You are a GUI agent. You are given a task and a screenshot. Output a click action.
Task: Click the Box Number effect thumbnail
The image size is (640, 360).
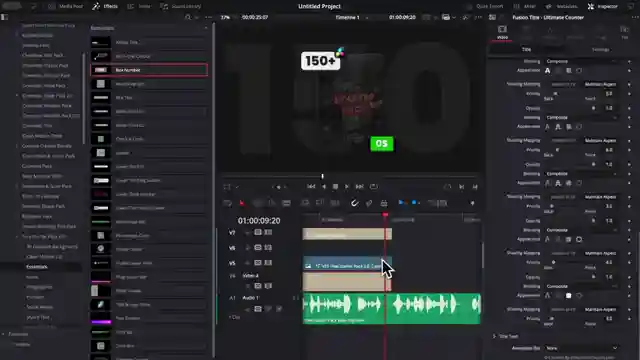(x=100, y=70)
